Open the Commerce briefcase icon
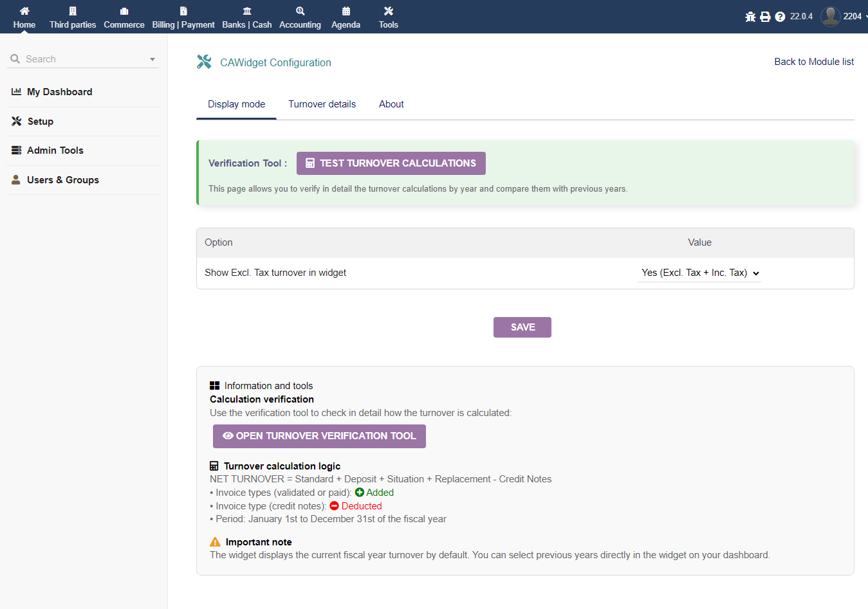The height and width of the screenshot is (609, 868). [x=124, y=11]
